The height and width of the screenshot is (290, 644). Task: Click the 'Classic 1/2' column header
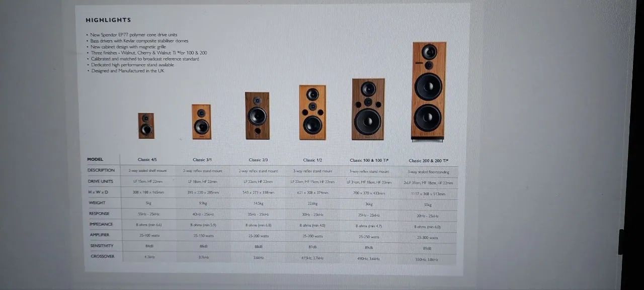pyautogui.click(x=312, y=160)
